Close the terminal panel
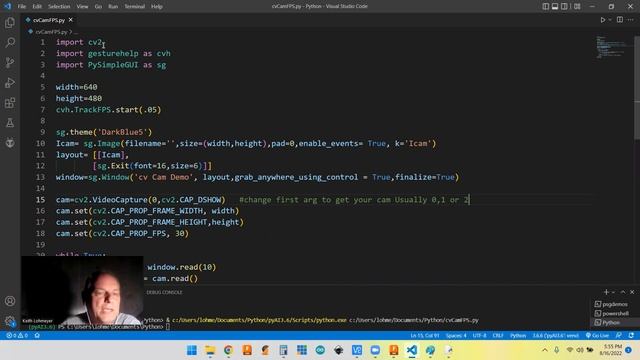 click(x=632, y=292)
